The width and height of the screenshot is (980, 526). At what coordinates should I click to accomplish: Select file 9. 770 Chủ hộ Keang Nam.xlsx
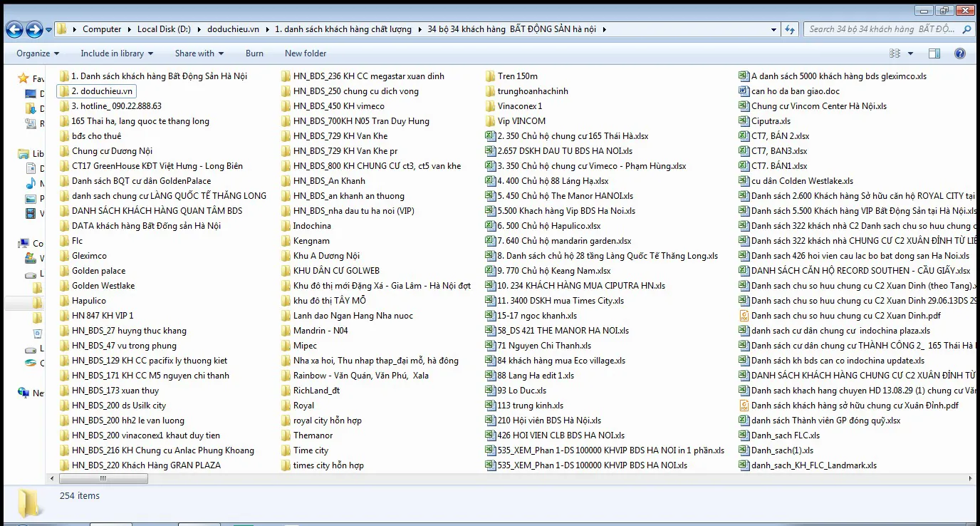[x=548, y=271]
